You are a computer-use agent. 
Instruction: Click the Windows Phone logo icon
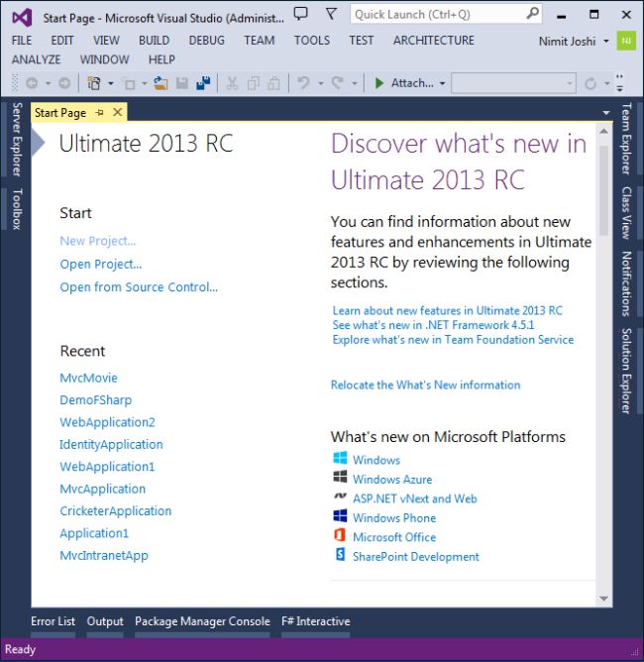click(x=340, y=515)
